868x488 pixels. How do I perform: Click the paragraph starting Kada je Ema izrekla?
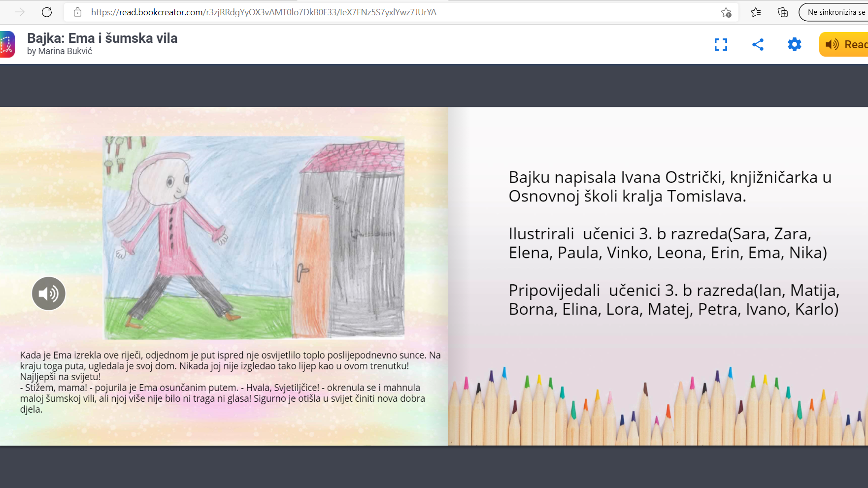pos(230,366)
